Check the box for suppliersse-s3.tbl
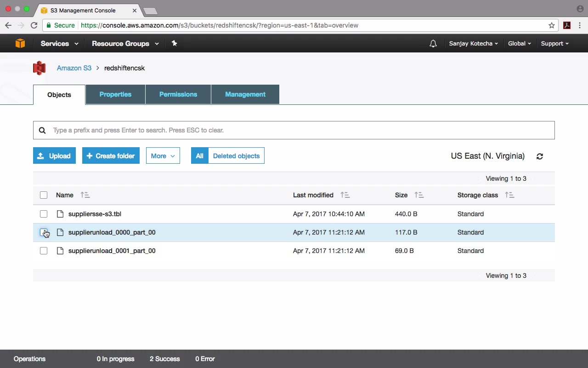The image size is (588, 368). click(44, 214)
